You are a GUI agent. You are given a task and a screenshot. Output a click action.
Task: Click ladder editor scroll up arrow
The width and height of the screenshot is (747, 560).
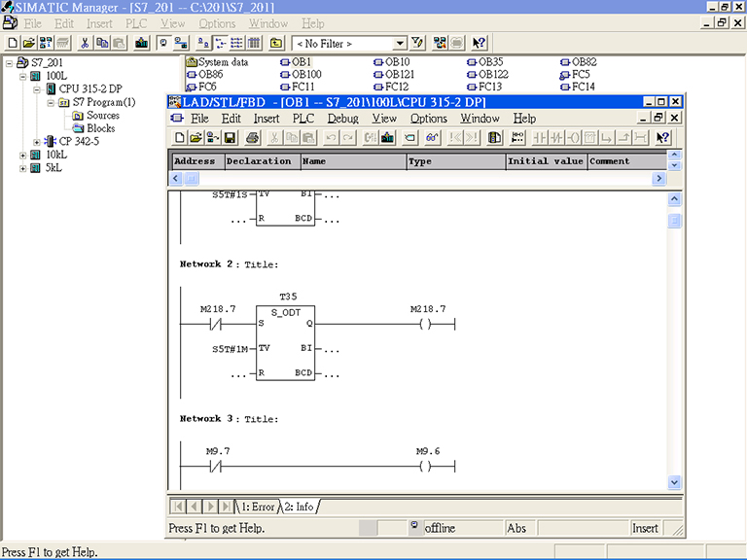(674, 198)
